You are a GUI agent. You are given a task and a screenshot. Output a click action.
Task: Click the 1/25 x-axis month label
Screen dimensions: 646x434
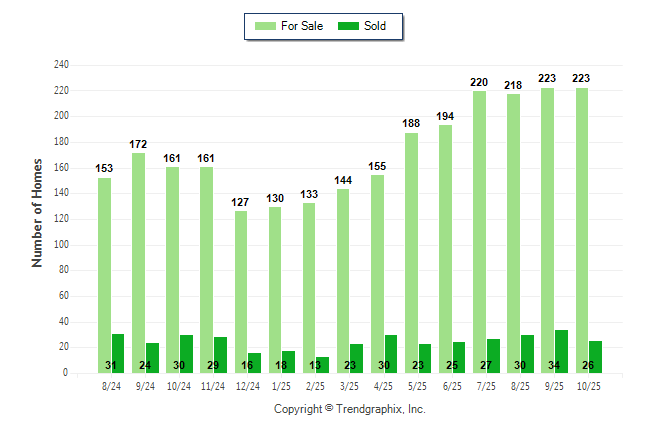tap(281, 385)
